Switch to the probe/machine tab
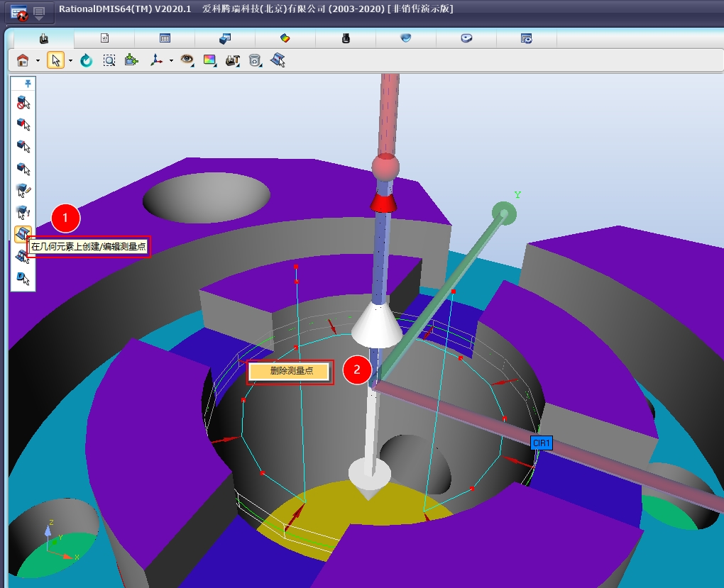 pyautogui.click(x=44, y=38)
